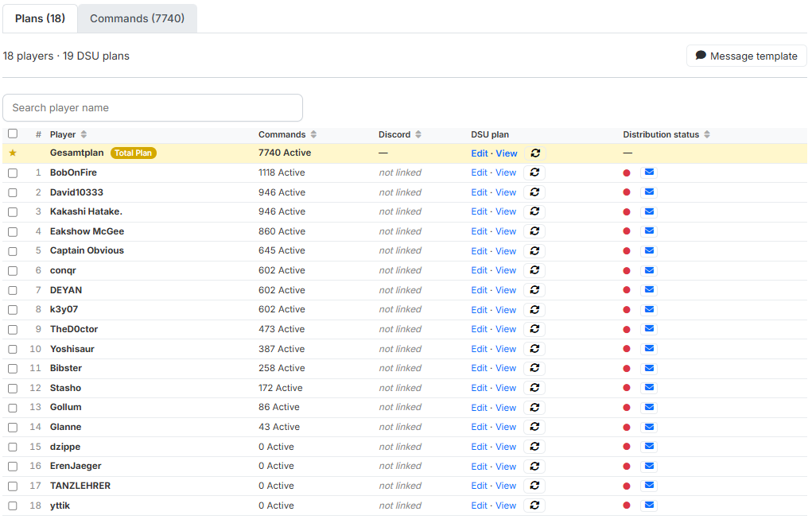
Task: Click envelope icon for Eakshow McGee
Action: coord(649,231)
